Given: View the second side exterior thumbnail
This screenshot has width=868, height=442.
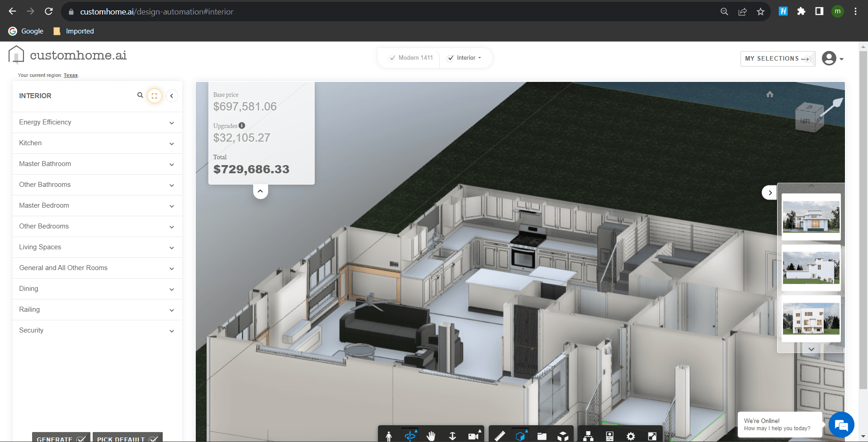Looking at the screenshot, I should [x=811, y=268].
